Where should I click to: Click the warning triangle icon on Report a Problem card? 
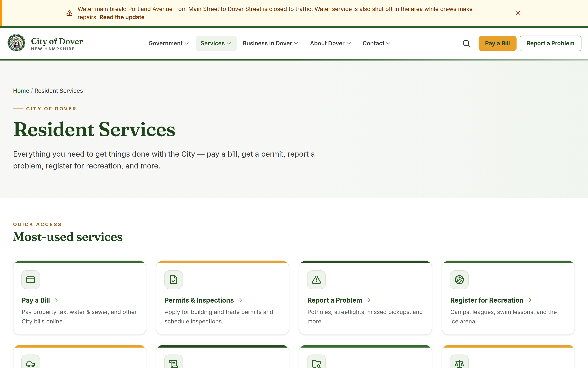[316, 280]
